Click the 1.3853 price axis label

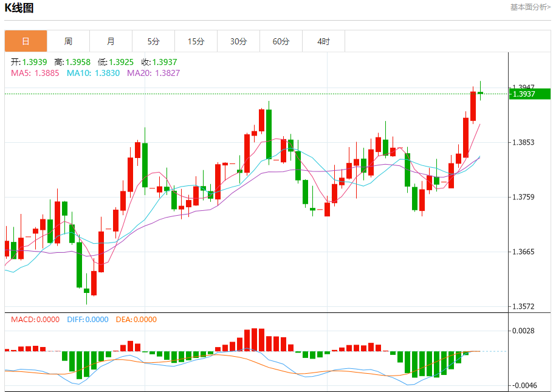coord(523,143)
